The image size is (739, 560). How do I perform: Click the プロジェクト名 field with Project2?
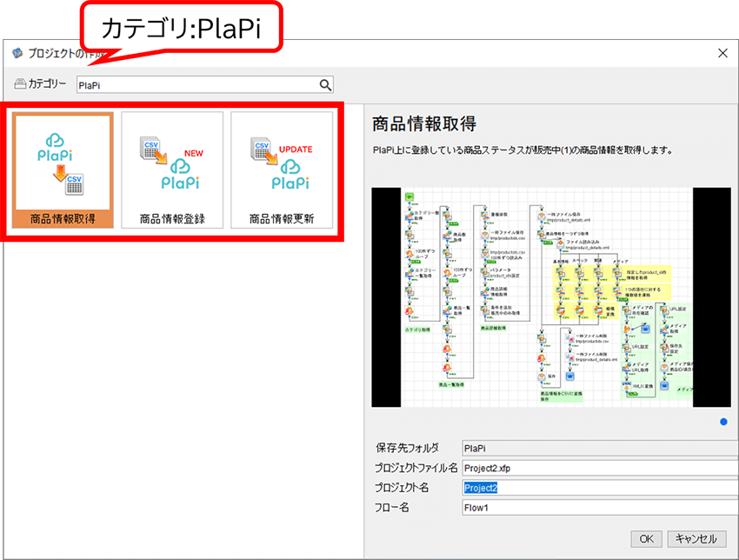[x=600, y=488]
